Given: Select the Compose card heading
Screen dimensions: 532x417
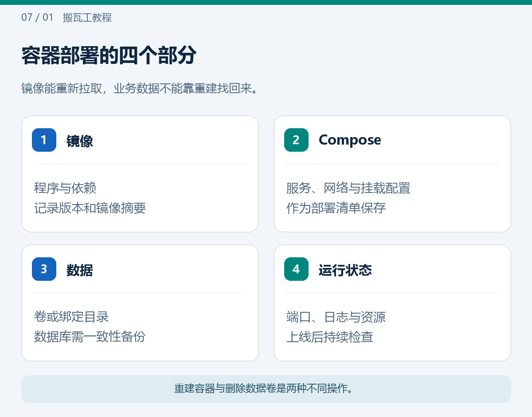Looking at the screenshot, I should [x=350, y=140].
